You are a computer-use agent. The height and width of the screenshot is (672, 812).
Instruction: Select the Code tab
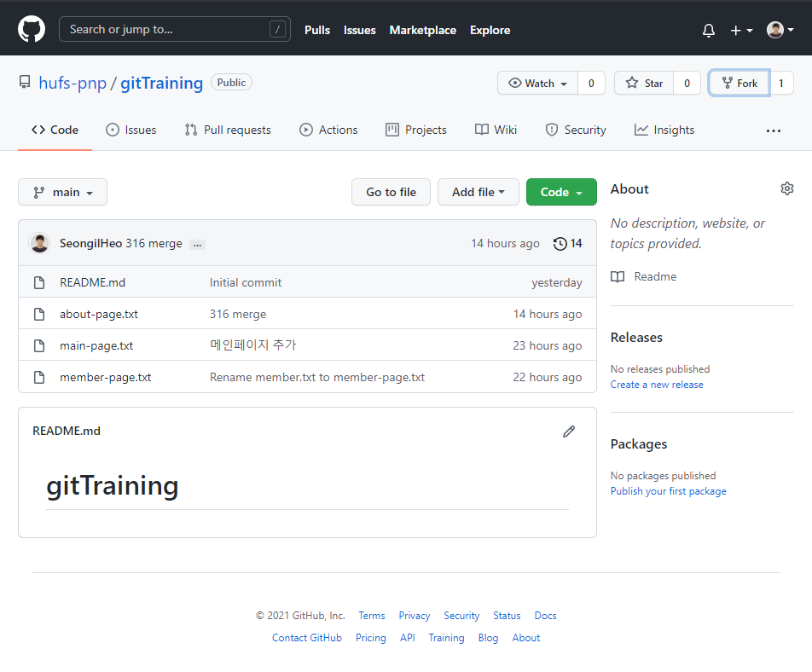tap(55, 130)
